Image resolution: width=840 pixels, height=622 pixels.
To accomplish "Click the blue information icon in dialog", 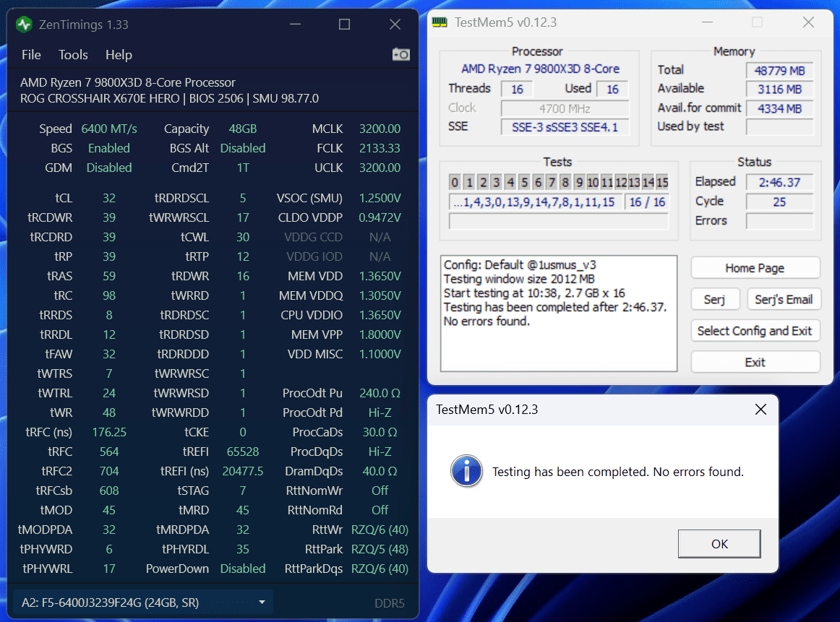I will pyautogui.click(x=466, y=471).
